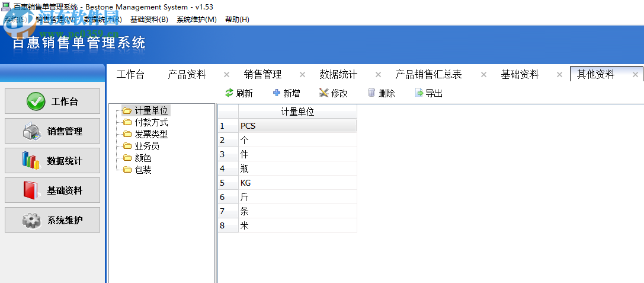Image resolution: width=644 pixels, height=283 pixels.
Task: Switch to the 工作台 tab
Action: (x=130, y=74)
